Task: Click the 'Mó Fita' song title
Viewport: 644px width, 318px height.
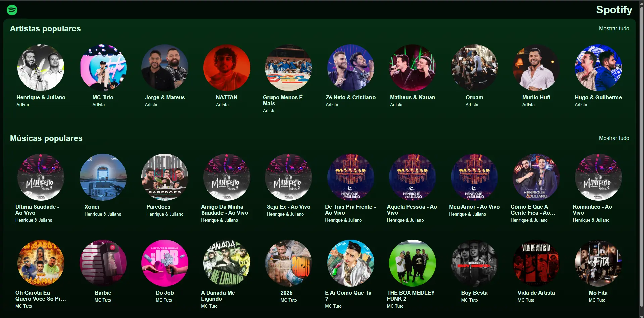Action: (x=598, y=293)
